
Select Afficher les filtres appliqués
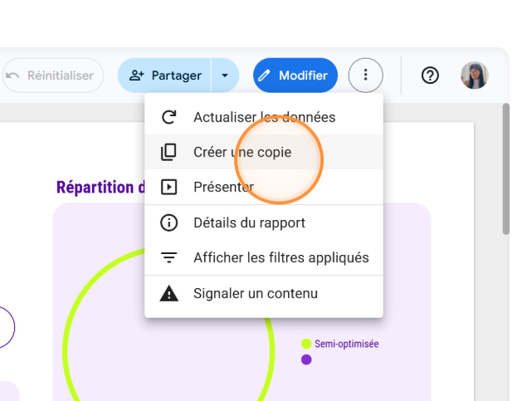click(281, 257)
